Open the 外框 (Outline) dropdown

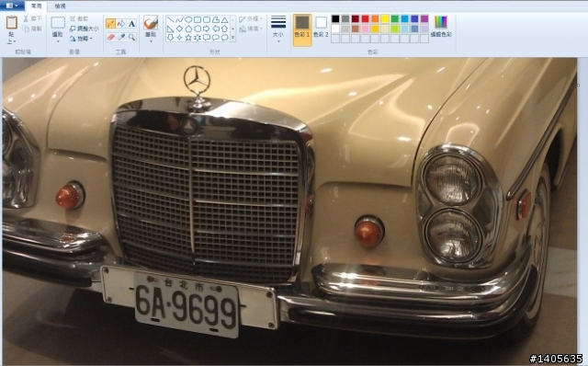pyautogui.click(x=251, y=18)
